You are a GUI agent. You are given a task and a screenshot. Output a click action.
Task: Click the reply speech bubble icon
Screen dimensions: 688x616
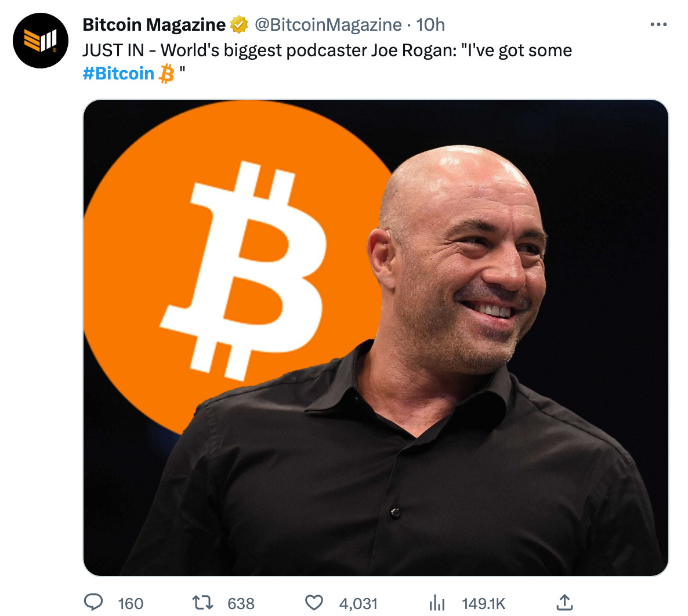[93, 603]
